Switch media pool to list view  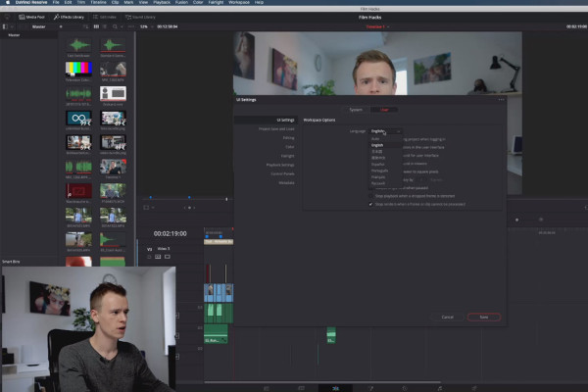[105, 26]
